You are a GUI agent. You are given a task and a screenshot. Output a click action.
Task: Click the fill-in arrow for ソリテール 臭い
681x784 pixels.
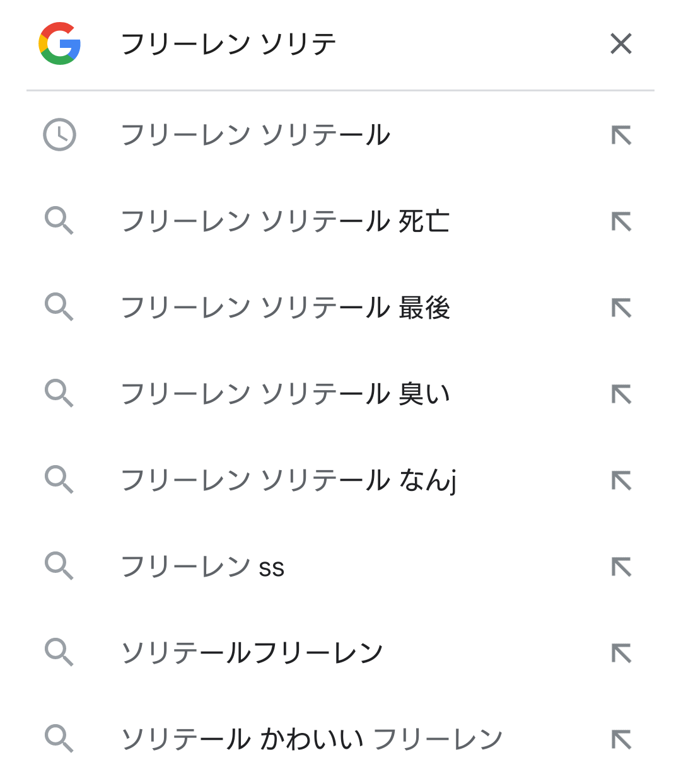click(x=621, y=394)
